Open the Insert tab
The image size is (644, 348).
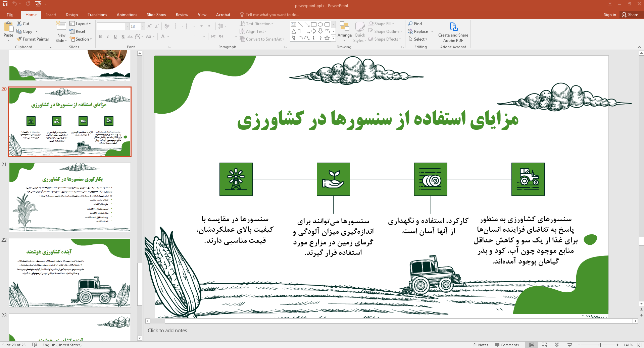click(51, 14)
